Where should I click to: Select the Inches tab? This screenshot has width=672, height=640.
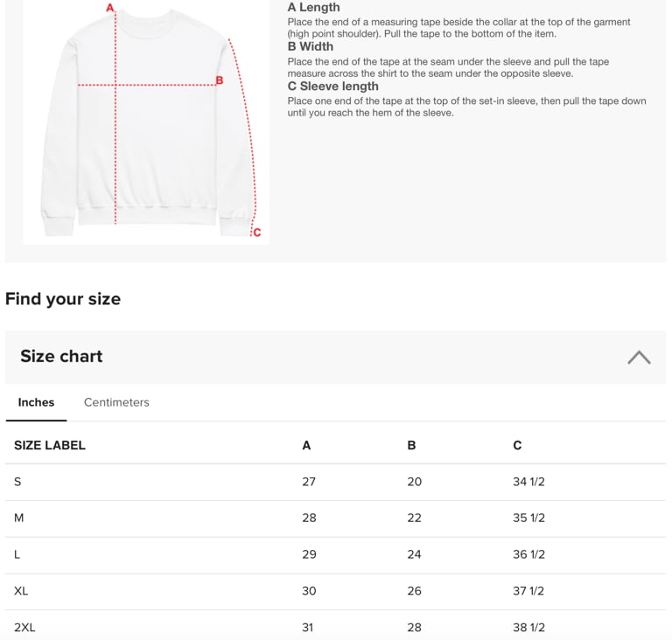coord(36,402)
